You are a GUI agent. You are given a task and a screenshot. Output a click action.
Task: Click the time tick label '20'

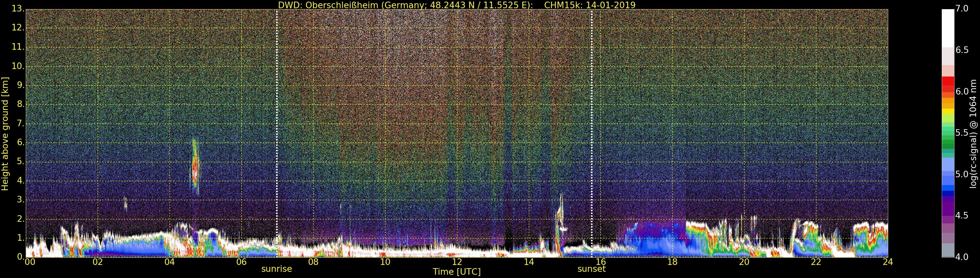pyautogui.click(x=744, y=262)
